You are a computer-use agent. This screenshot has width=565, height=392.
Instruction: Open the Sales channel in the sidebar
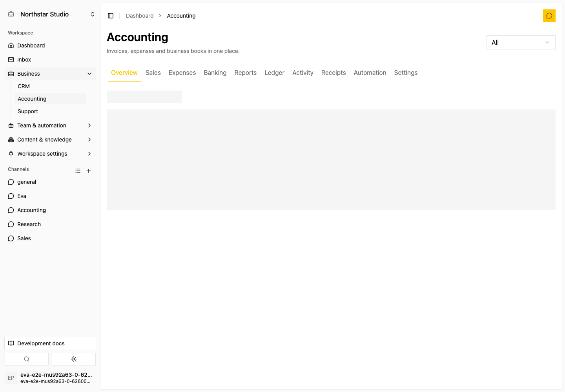[50, 238]
